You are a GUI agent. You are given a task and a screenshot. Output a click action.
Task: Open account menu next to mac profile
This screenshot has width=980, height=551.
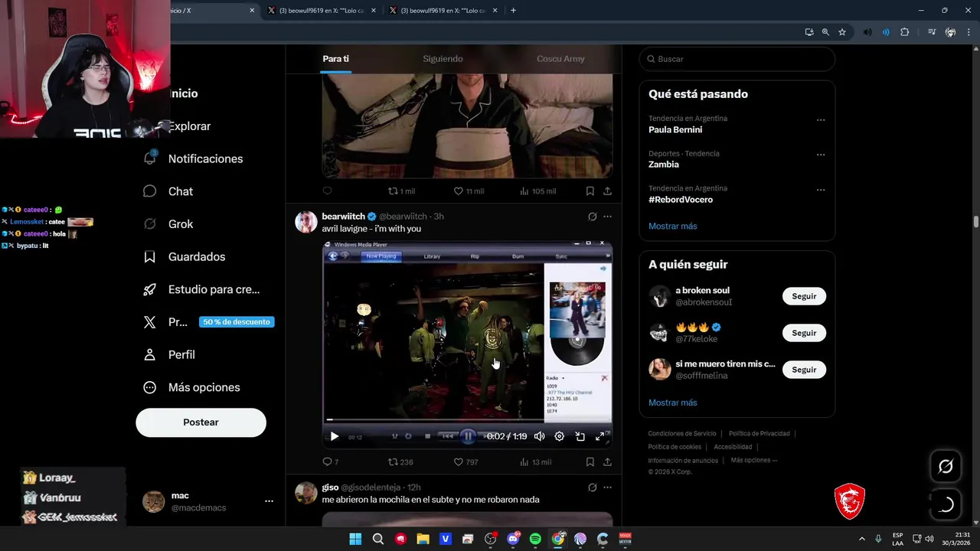(x=269, y=501)
